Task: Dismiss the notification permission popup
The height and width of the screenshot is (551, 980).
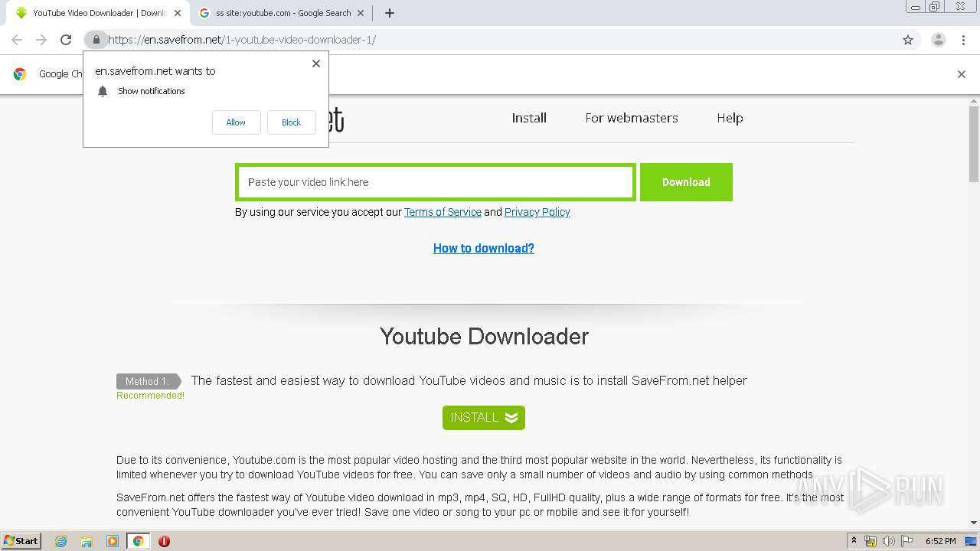Action: pyautogui.click(x=316, y=64)
